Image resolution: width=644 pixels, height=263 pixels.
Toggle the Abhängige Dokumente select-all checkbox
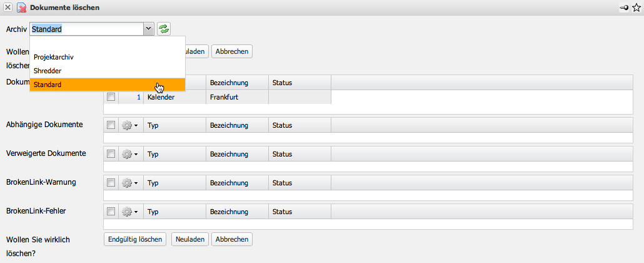(x=111, y=125)
